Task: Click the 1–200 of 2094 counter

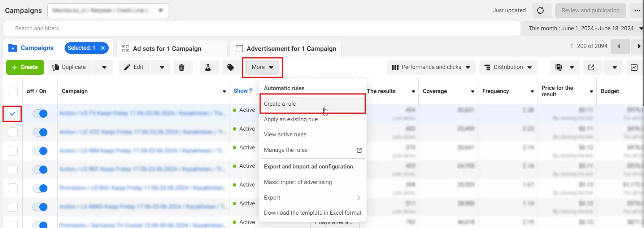Action: pos(589,46)
